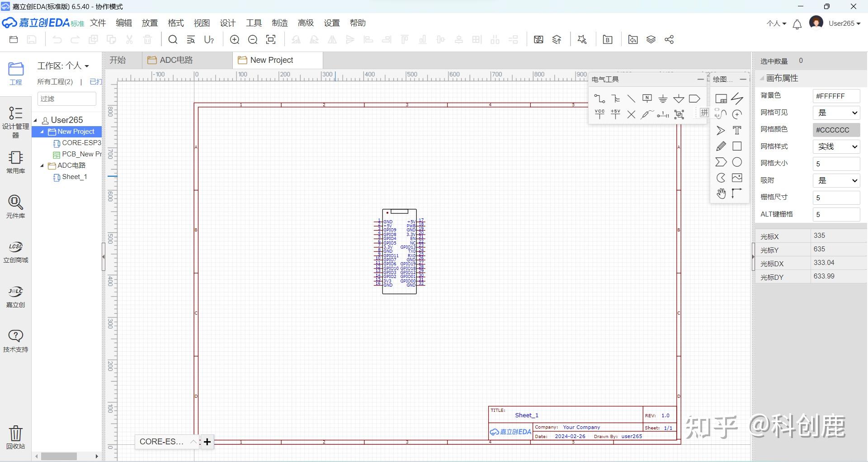Viewport: 868px width, 462px height.
Task: Select the Rectangle drawing tool
Action: 737,146
